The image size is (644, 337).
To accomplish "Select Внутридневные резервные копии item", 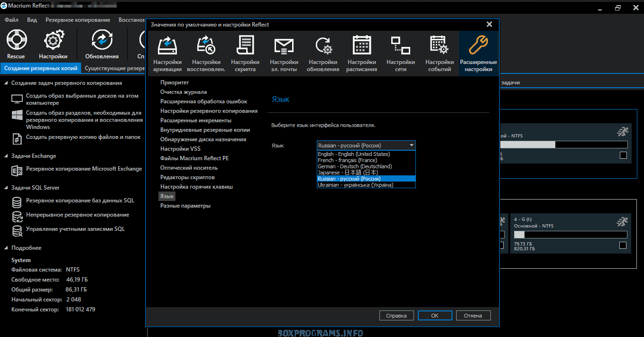I will point(205,130).
